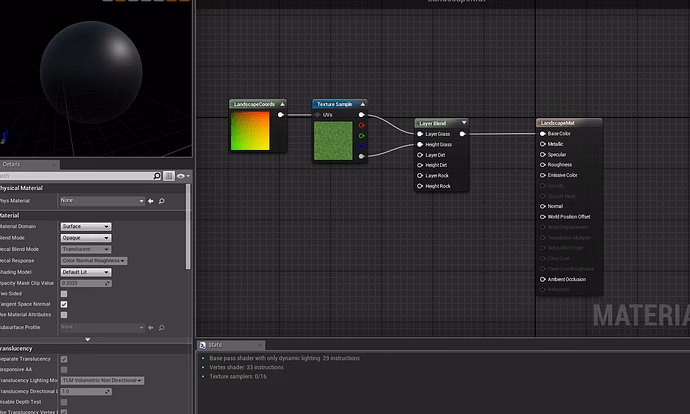Image resolution: width=690 pixels, height=414 pixels.
Task: Select the Details tab
Action: (29, 165)
